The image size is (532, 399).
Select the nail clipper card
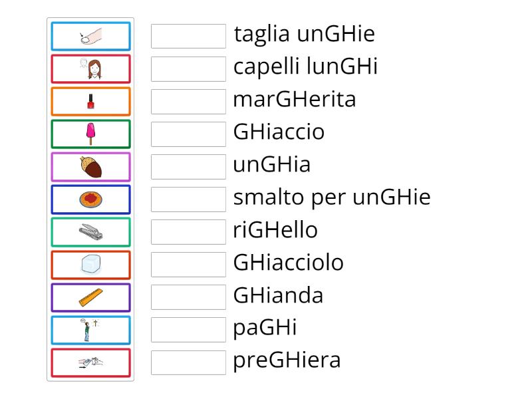tap(90, 232)
